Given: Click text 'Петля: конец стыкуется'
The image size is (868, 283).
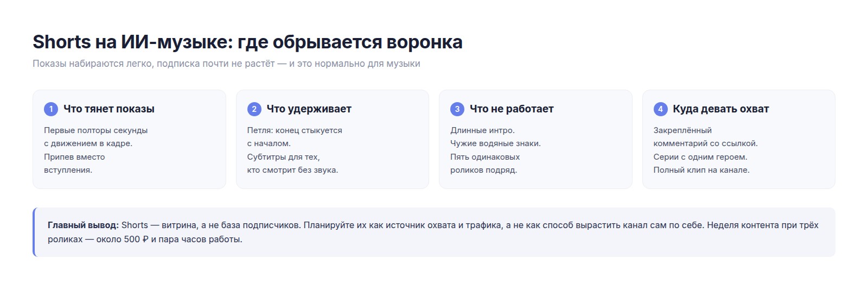Looking at the screenshot, I should pos(295,130).
